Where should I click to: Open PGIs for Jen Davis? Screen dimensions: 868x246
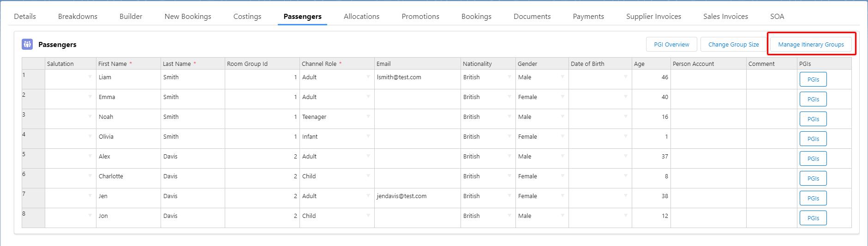click(x=813, y=198)
